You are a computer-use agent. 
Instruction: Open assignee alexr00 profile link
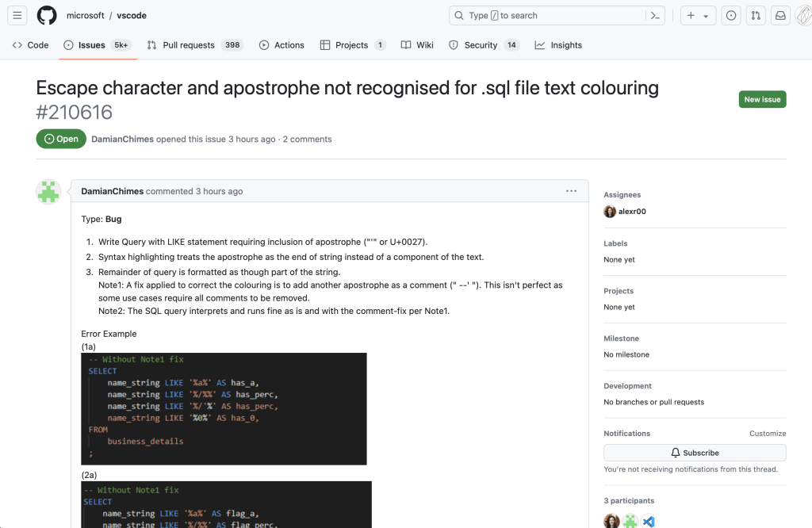[x=632, y=211]
